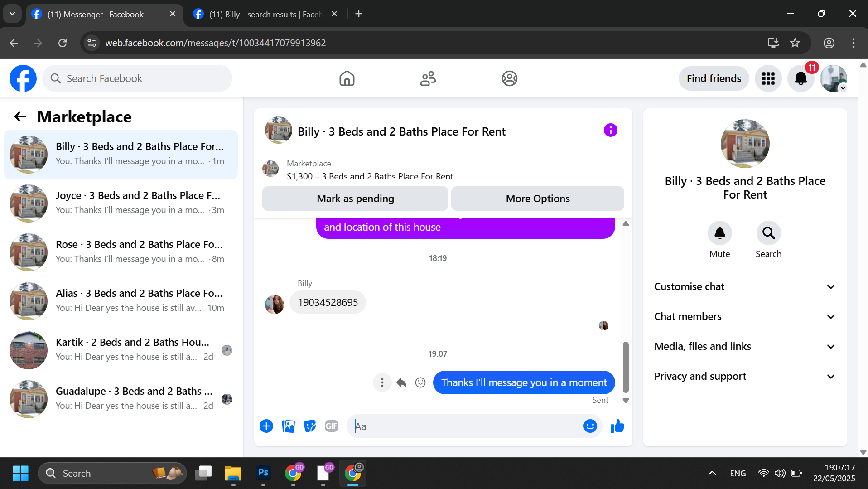Click Find friends button
The image size is (868, 489).
tap(714, 78)
